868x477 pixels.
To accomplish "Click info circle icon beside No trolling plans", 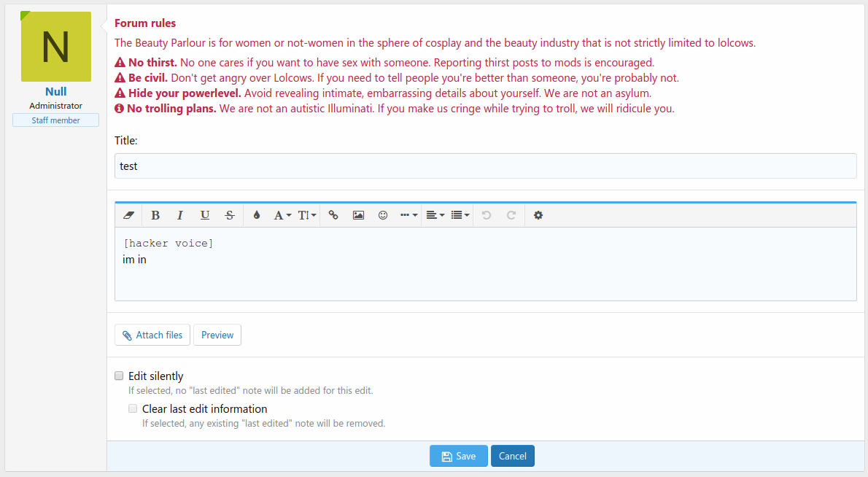I will tap(119, 109).
